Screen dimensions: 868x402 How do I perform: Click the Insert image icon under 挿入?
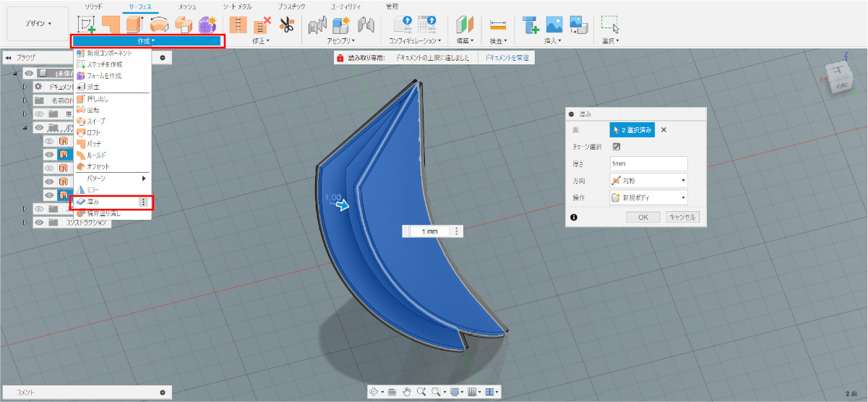click(554, 25)
